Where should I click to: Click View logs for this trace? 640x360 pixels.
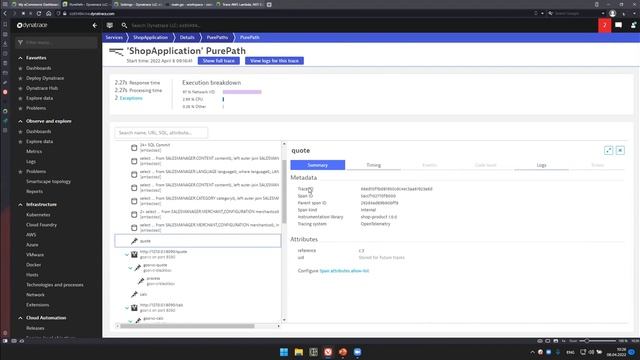(x=274, y=61)
